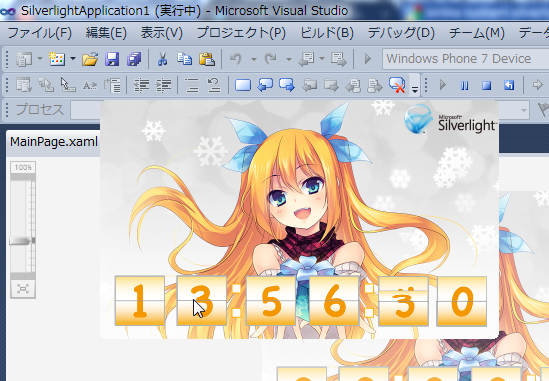Click the Decrease Line Indent icon
This screenshot has height=381, width=549.
click(x=141, y=85)
